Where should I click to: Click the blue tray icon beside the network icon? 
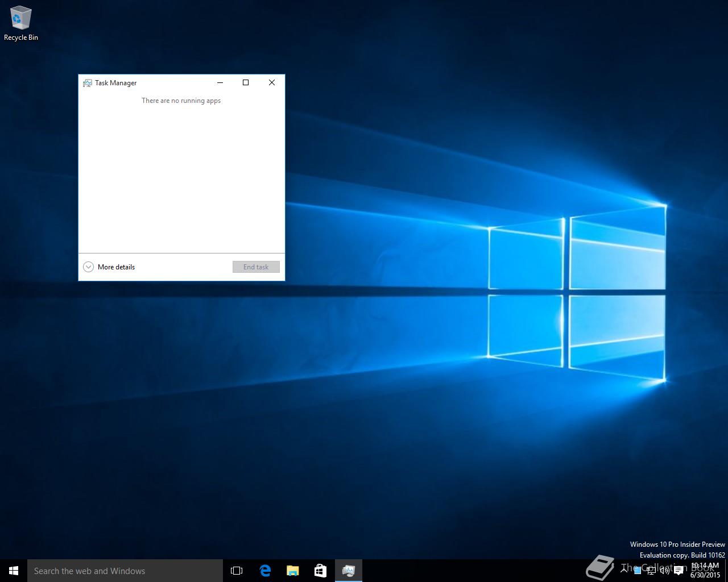point(638,571)
